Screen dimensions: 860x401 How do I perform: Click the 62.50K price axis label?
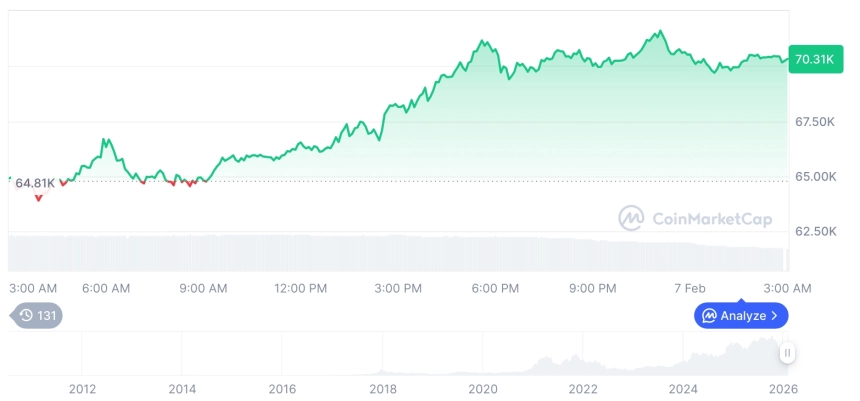[x=814, y=232]
